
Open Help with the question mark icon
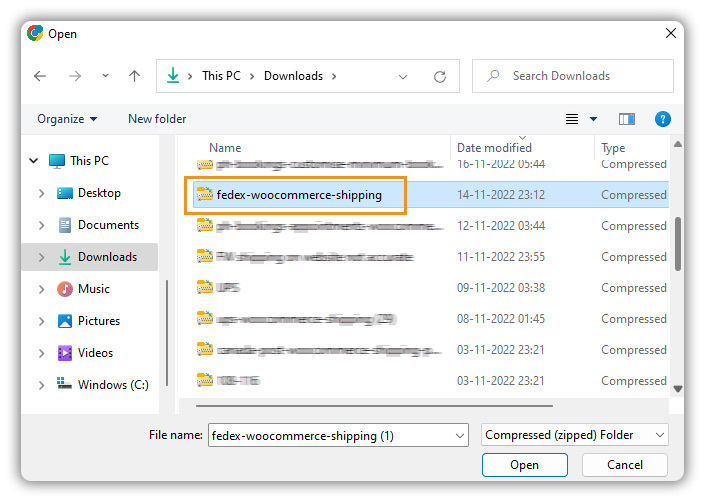pos(663,119)
